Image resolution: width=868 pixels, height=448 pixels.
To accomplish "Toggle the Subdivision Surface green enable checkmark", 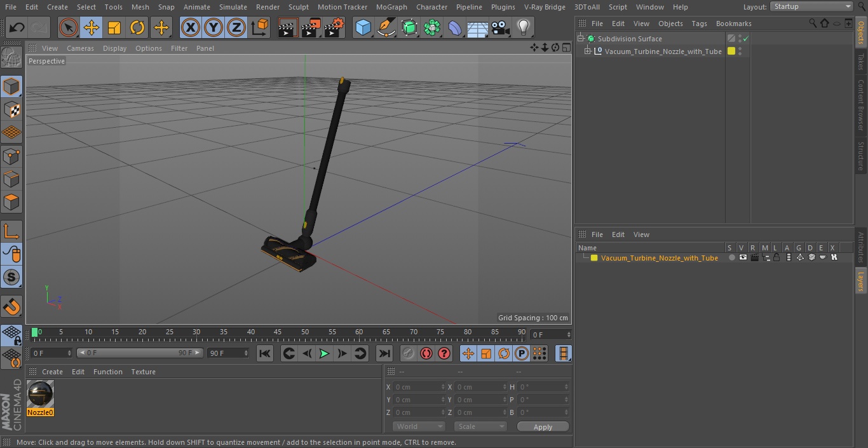I will pos(746,39).
